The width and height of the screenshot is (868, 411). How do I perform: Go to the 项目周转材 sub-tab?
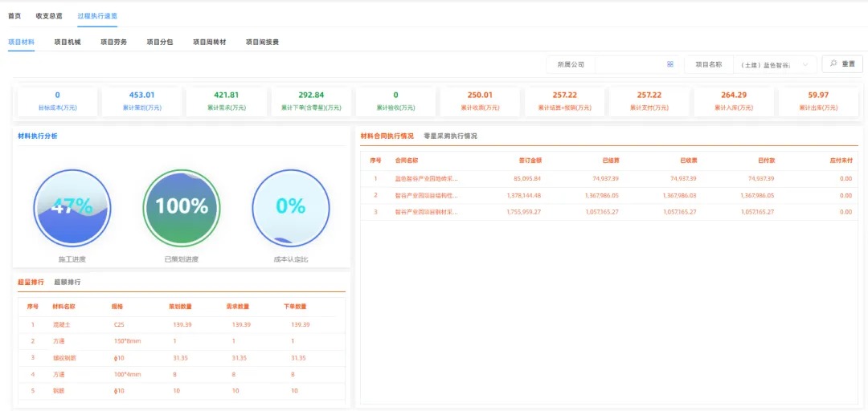209,42
